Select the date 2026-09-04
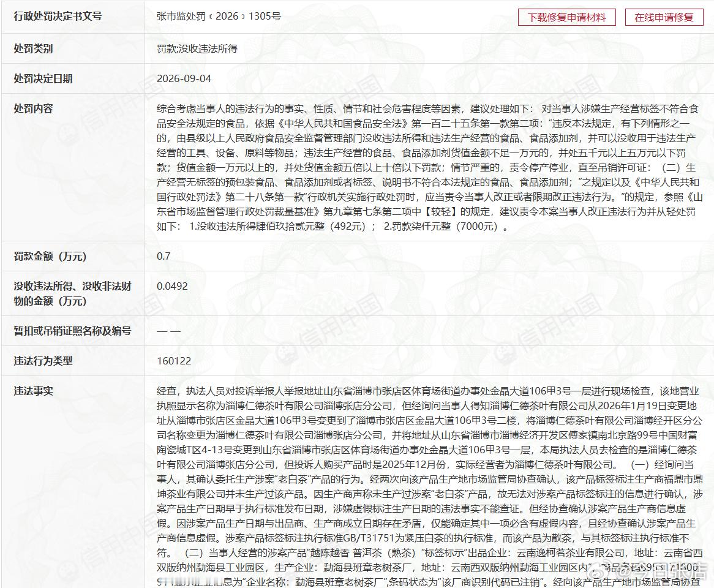 [x=184, y=78]
